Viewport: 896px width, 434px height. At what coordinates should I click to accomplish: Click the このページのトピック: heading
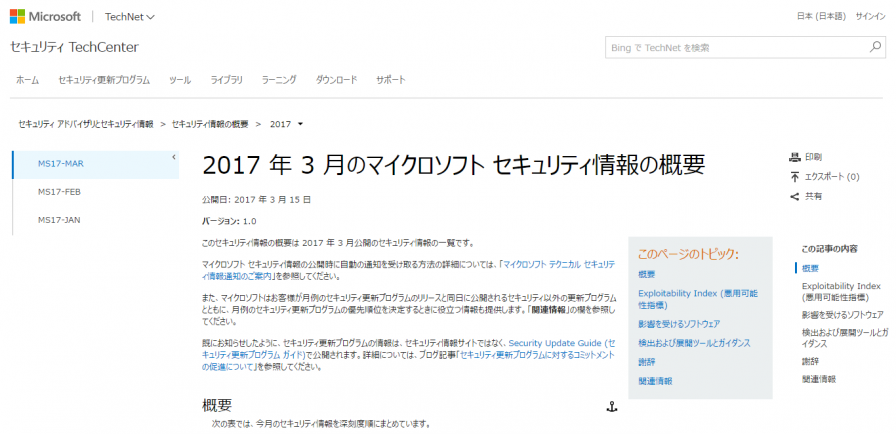click(689, 254)
